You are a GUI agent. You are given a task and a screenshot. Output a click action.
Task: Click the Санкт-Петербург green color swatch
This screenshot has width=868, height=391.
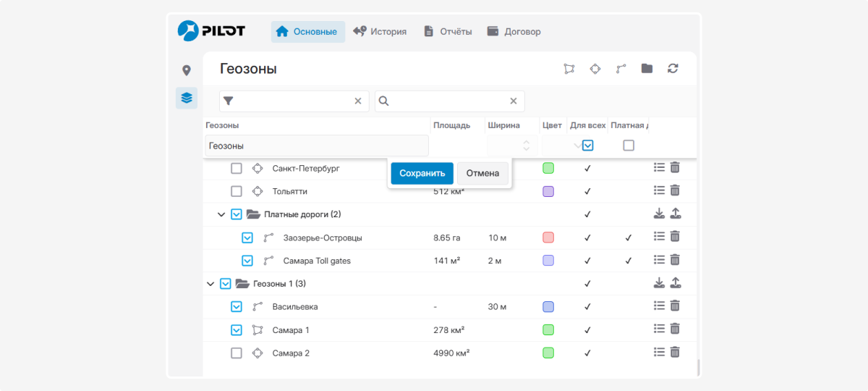pyautogui.click(x=548, y=168)
